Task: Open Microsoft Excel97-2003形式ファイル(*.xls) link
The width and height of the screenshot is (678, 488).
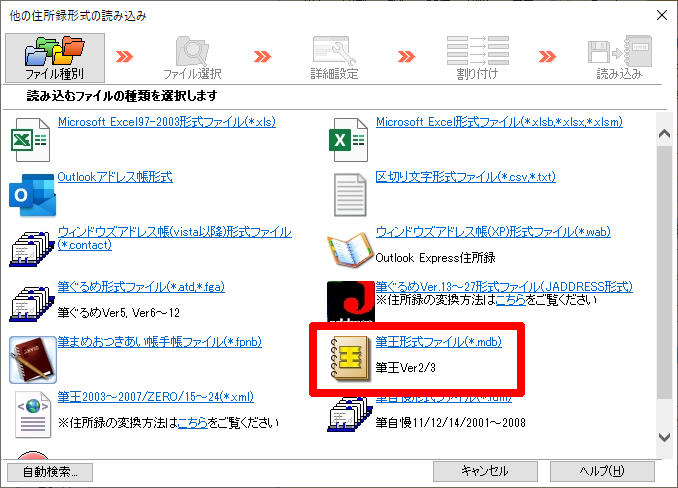Action: pos(167,122)
